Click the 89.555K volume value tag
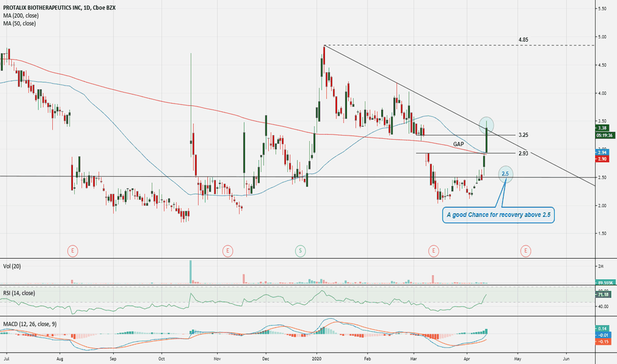This screenshot has height=364, width=617. (604, 283)
